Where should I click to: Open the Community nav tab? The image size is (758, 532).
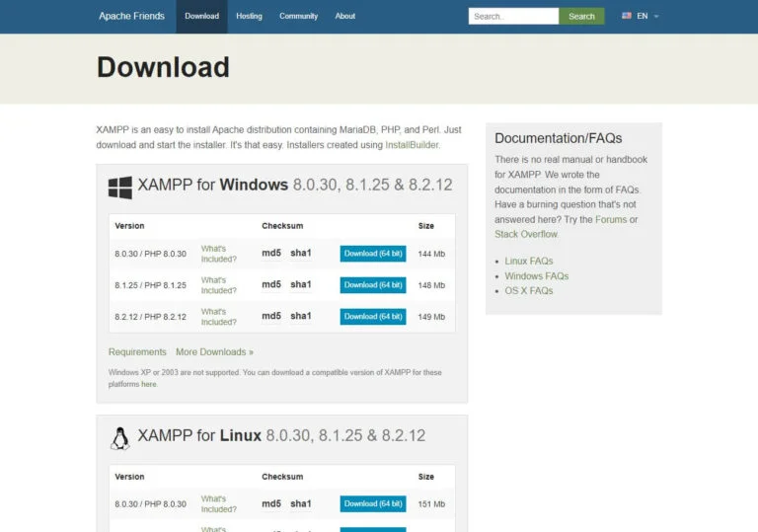tap(298, 17)
